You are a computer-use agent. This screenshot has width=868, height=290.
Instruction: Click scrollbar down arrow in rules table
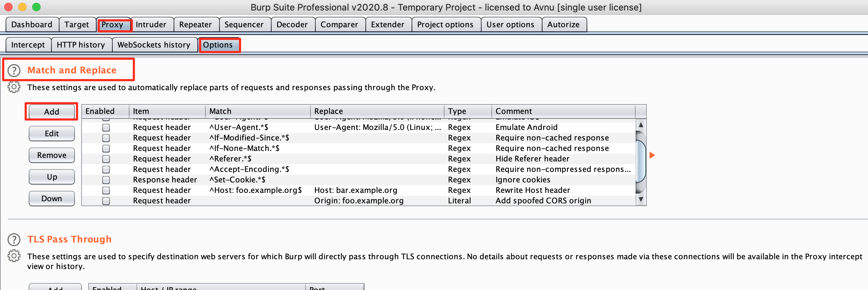(641, 200)
